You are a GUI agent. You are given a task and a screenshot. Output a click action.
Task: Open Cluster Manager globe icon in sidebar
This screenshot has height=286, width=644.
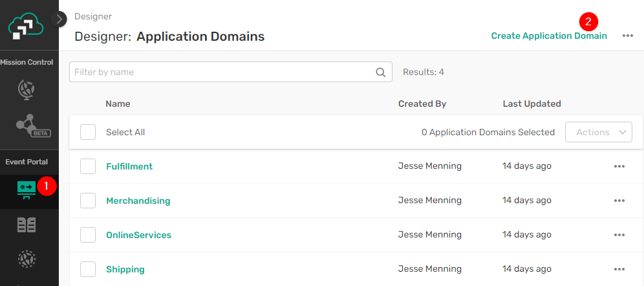coord(27,91)
